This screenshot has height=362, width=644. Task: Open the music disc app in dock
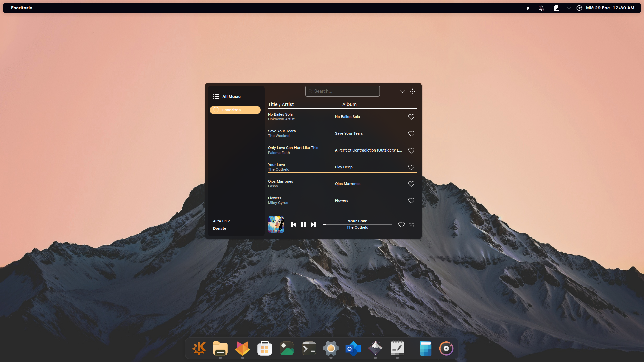click(x=446, y=349)
